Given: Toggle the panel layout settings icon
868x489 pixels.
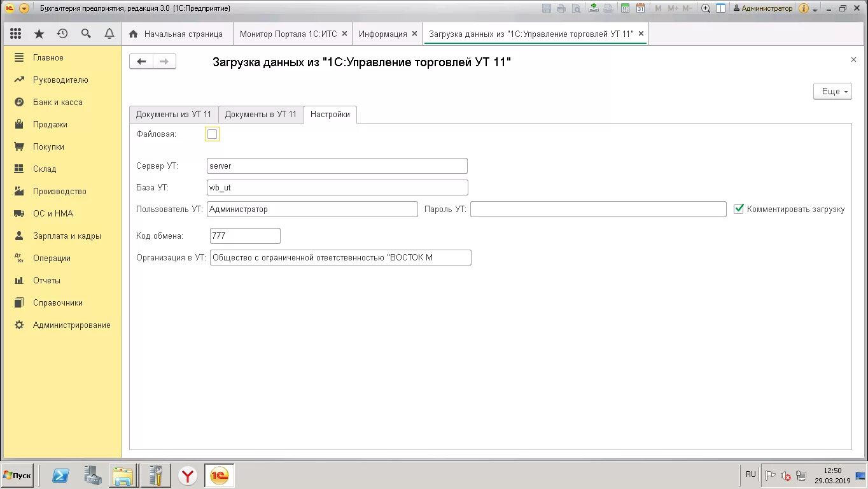Looking at the screenshot, I should coord(721,8).
